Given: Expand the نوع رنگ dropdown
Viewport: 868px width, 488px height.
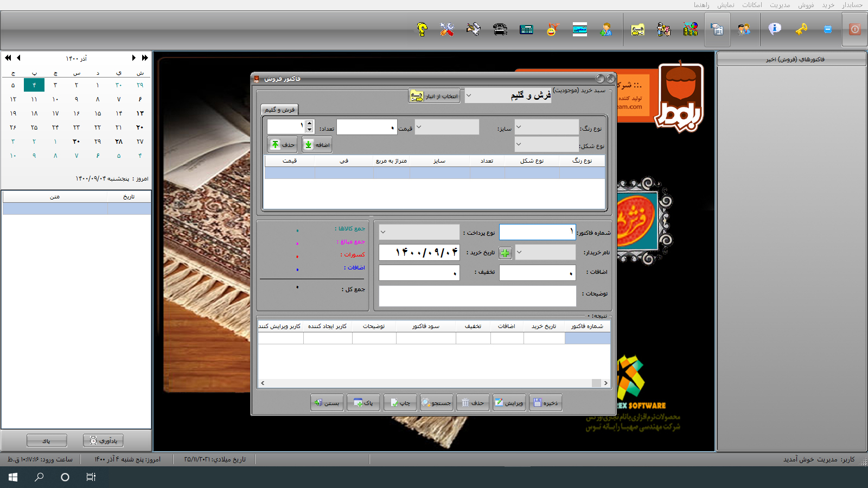Looking at the screenshot, I should (x=519, y=127).
